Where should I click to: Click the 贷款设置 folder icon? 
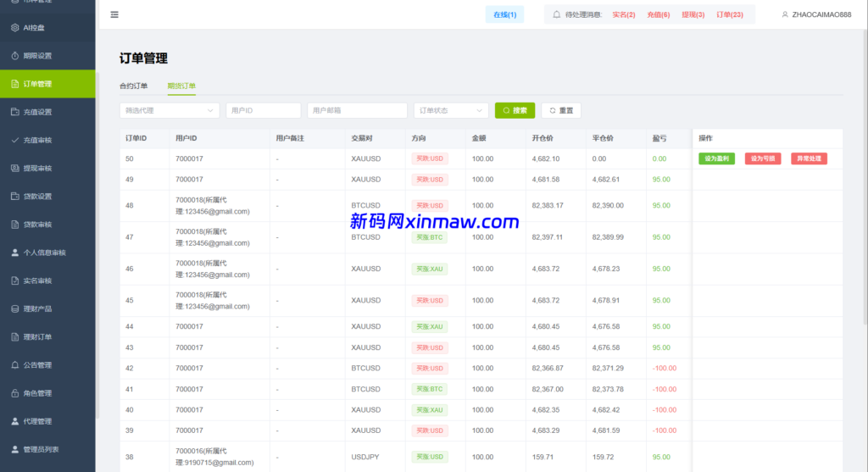tap(15, 196)
